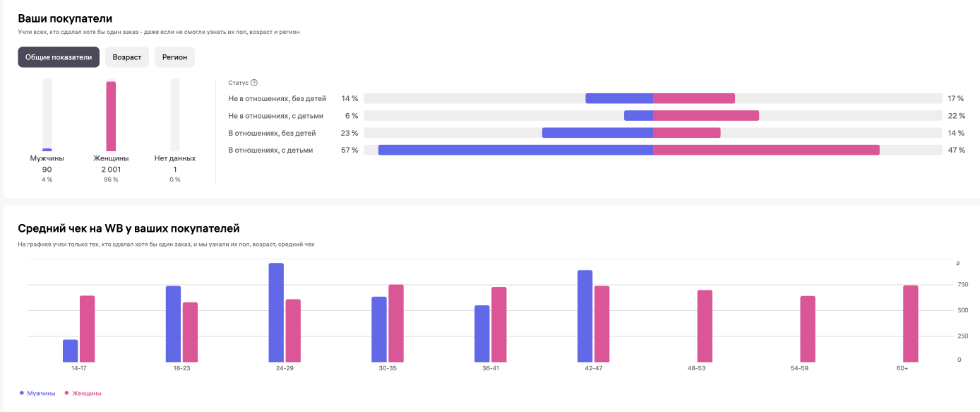
Task: Click the Нет данных gender bar column
Action: [x=175, y=115]
